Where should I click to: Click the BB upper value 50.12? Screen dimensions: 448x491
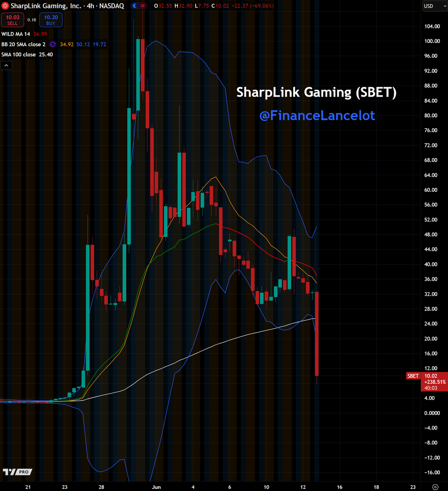83,44
